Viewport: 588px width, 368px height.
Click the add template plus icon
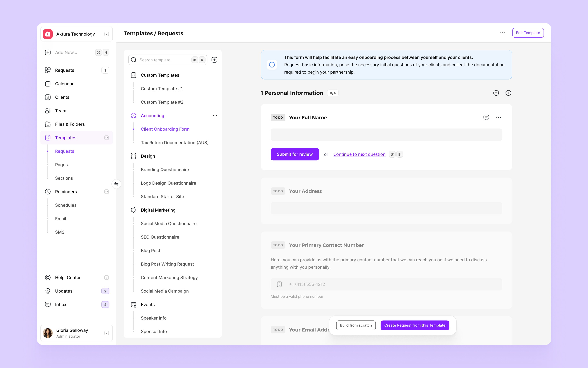coord(214,60)
